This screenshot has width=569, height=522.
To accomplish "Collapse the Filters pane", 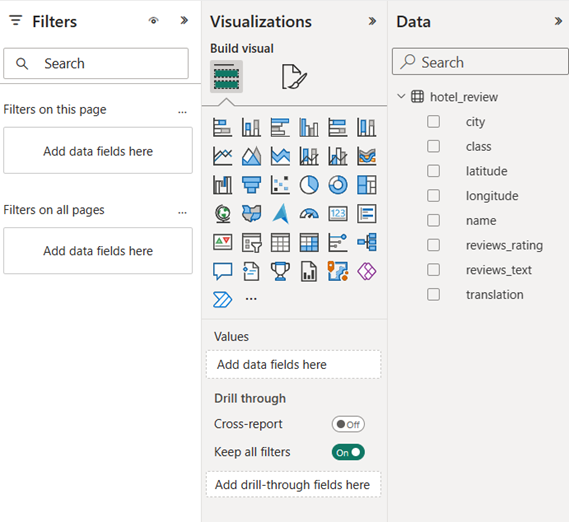I will [x=184, y=21].
